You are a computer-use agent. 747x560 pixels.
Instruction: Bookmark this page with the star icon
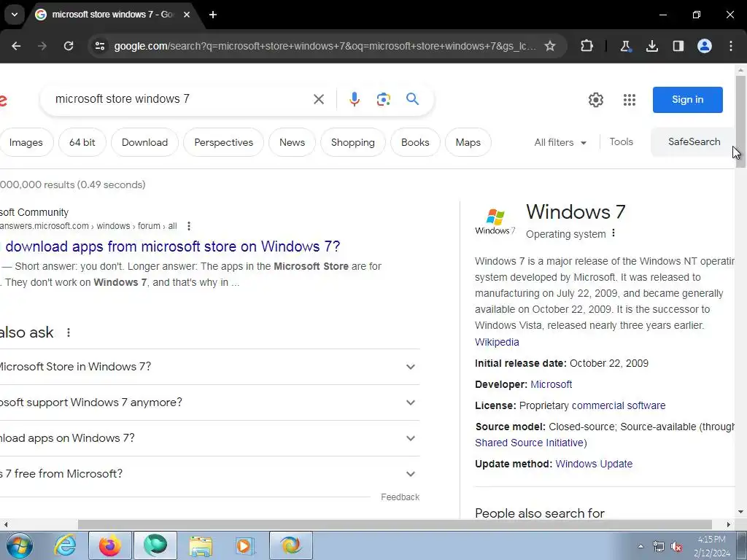click(x=550, y=46)
